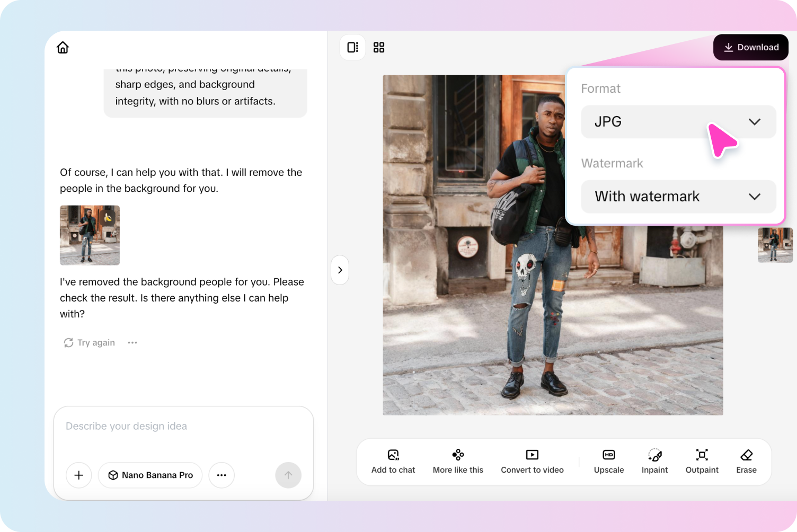
Task: Collapse chat panel with arrow chevron
Action: [340, 270]
